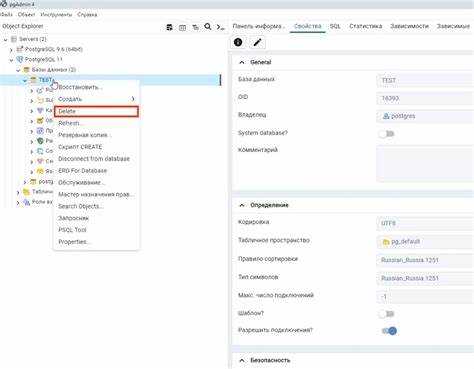Collapse the Определение section
The height and width of the screenshot is (369, 474).
point(242,205)
